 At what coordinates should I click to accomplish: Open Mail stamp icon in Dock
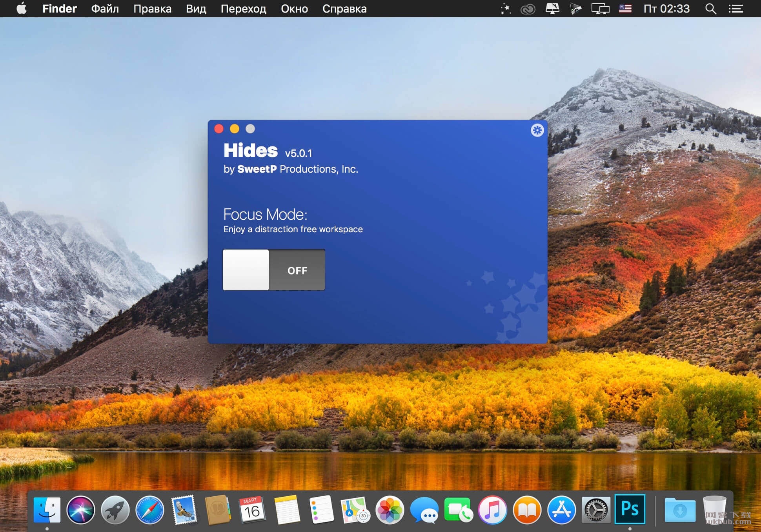tap(184, 510)
